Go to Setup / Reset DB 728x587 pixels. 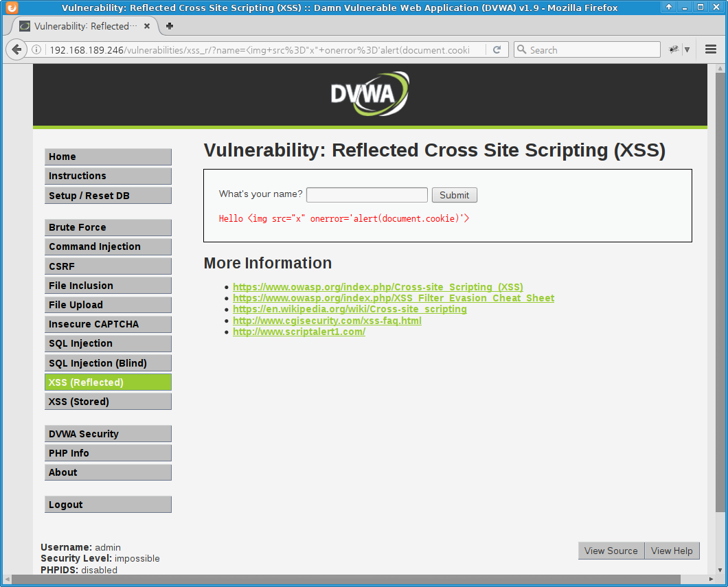click(x=109, y=196)
